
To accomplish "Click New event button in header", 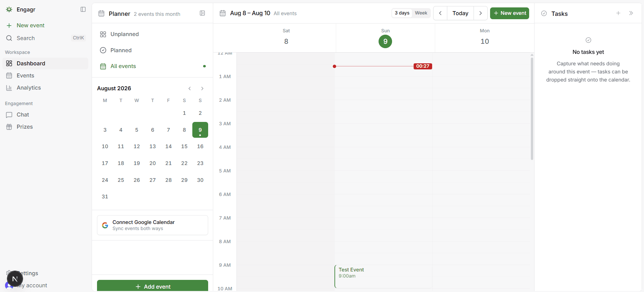I will (510, 13).
